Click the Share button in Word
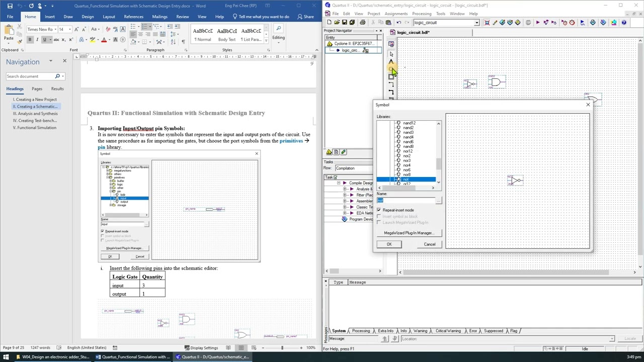This screenshot has width=644, height=362. tap(305, 17)
